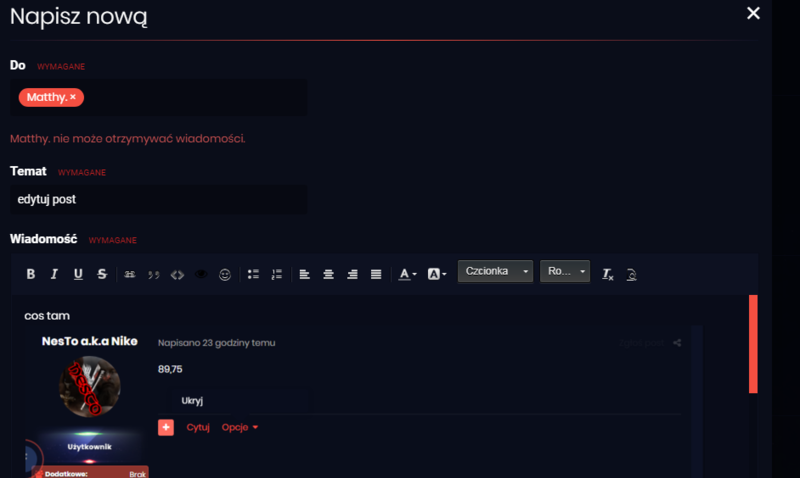Click the red plus multiquote button
This screenshot has height=478, width=800.
(166, 427)
